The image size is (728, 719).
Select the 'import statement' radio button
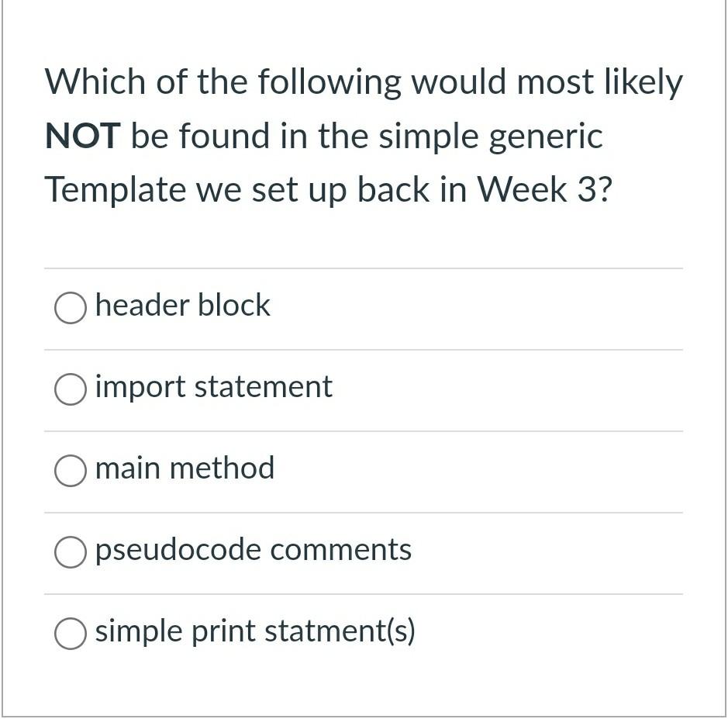coord(71,389)
